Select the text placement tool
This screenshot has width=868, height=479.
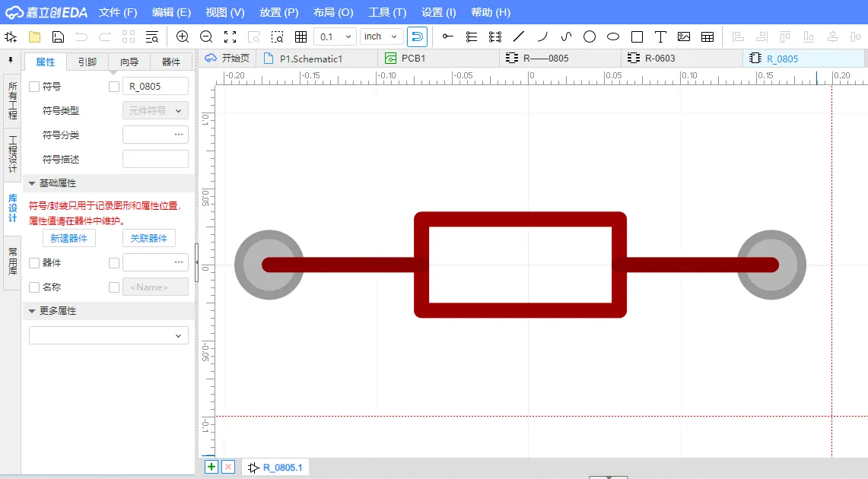pos(660,37)
